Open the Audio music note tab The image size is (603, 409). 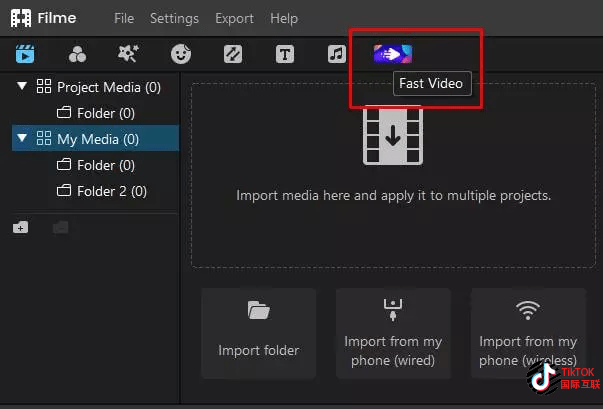pyautogui.click(x=337, y=54)
